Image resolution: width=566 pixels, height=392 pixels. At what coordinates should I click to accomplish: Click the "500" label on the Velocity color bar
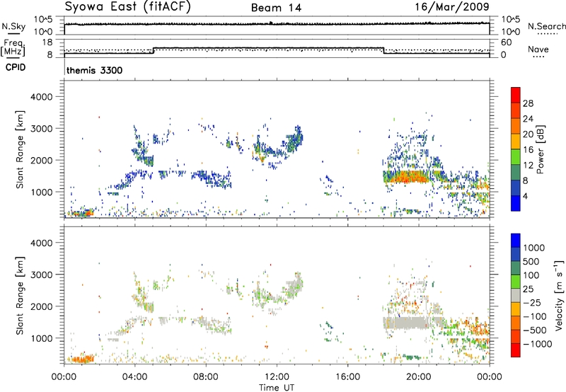531,261
